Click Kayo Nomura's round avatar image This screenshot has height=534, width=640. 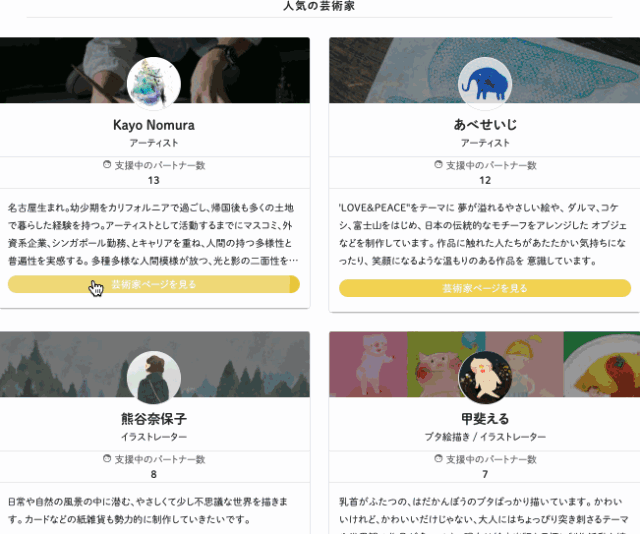pyautogui.click(x=154, y=84)
